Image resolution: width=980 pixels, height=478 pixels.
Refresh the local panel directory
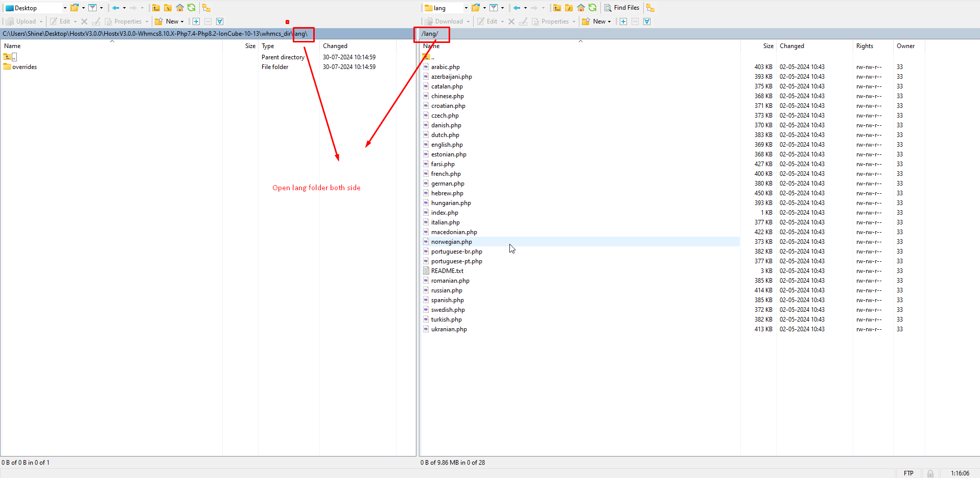coord(192,8)
